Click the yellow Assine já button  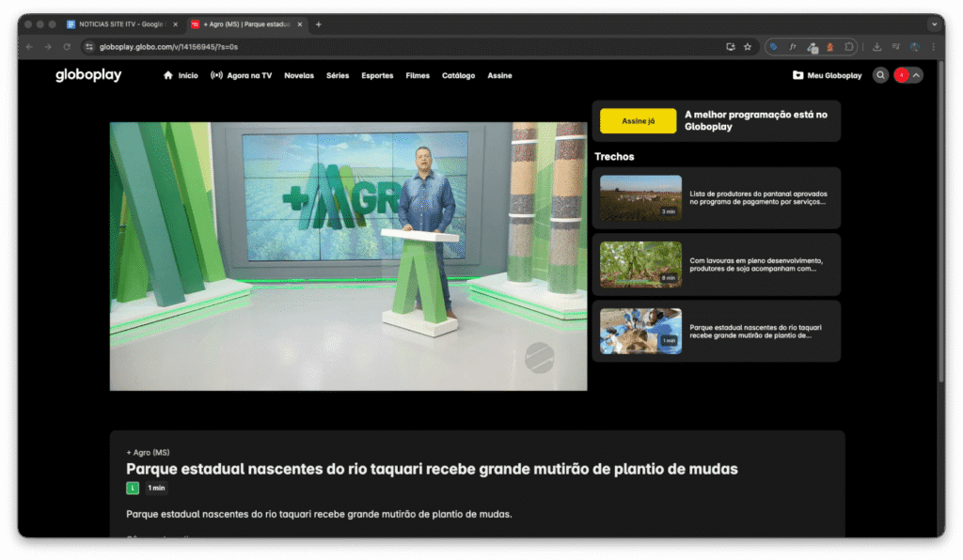coord(639,121)
